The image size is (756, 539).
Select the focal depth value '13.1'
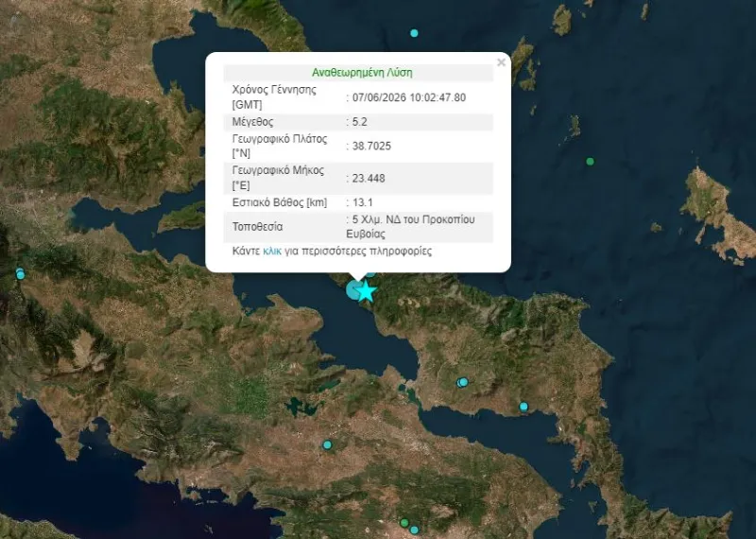(363, 202)
